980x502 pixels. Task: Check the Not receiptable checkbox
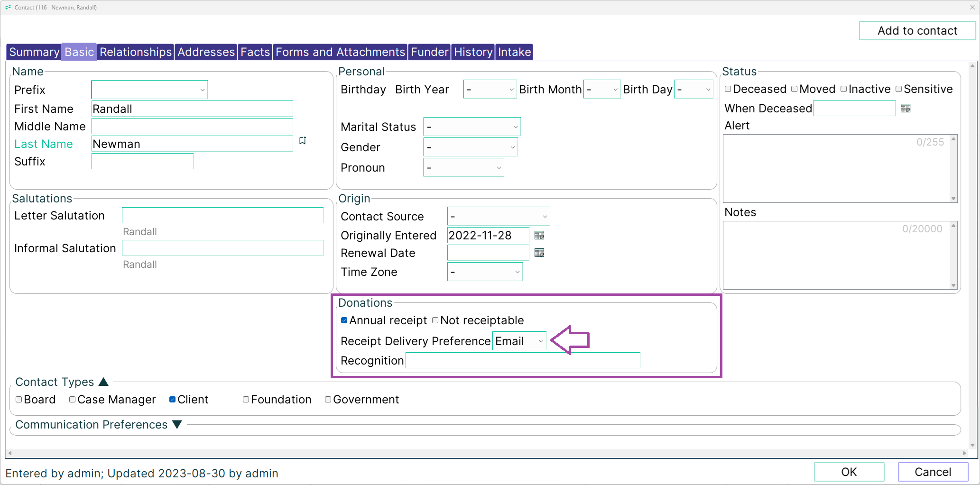(x=435, y=320)
